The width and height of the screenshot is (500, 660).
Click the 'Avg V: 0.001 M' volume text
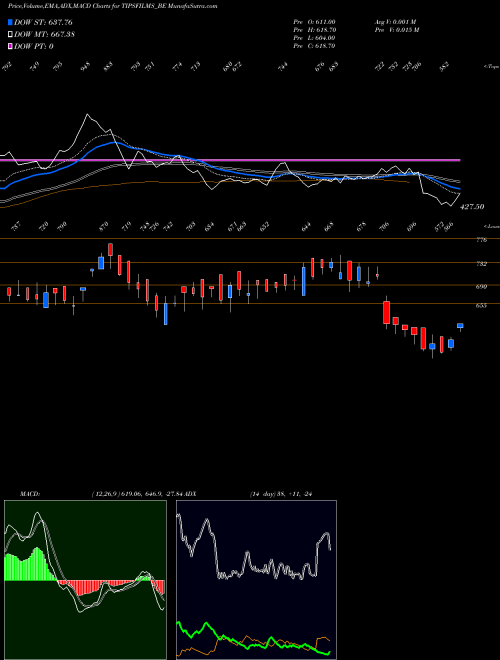(x=395, y=22)
